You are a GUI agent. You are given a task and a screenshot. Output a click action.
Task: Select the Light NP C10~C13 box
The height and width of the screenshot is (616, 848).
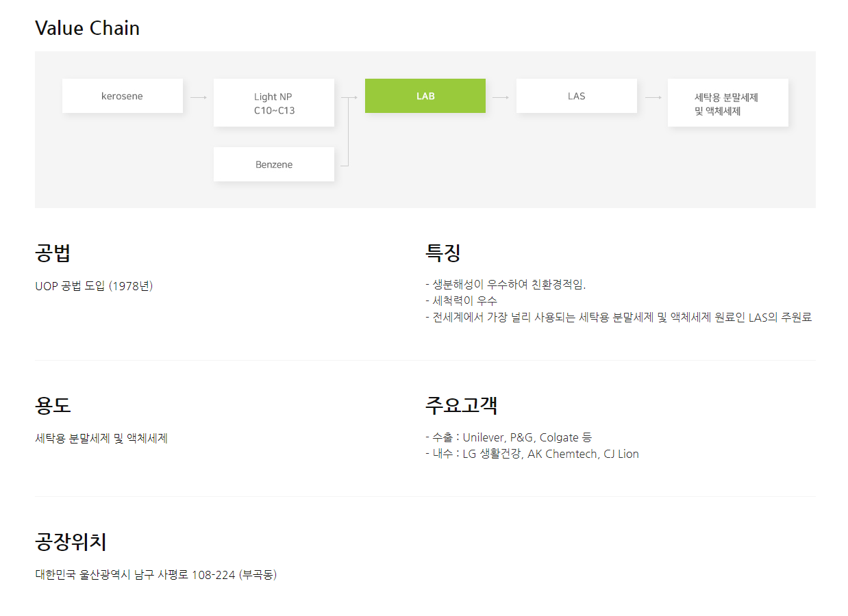pyautogui.click(x=273, y=103)
